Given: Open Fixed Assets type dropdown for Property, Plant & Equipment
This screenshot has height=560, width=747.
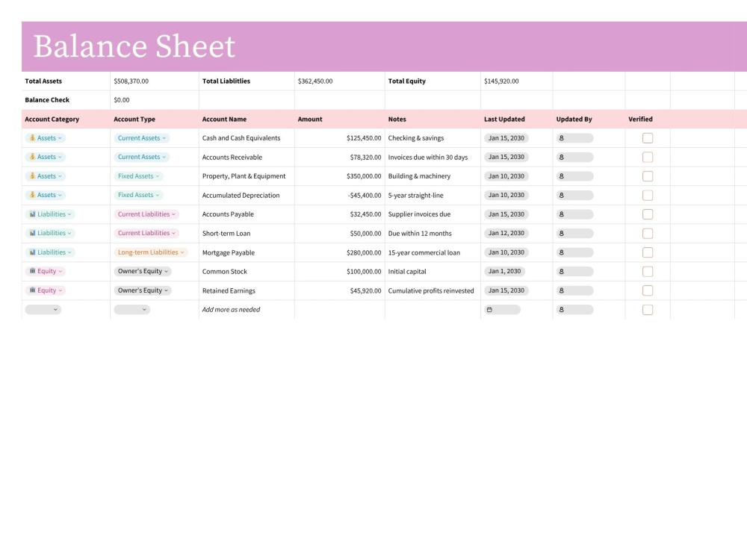Looking at the screenshot, I should coord(139,176).
